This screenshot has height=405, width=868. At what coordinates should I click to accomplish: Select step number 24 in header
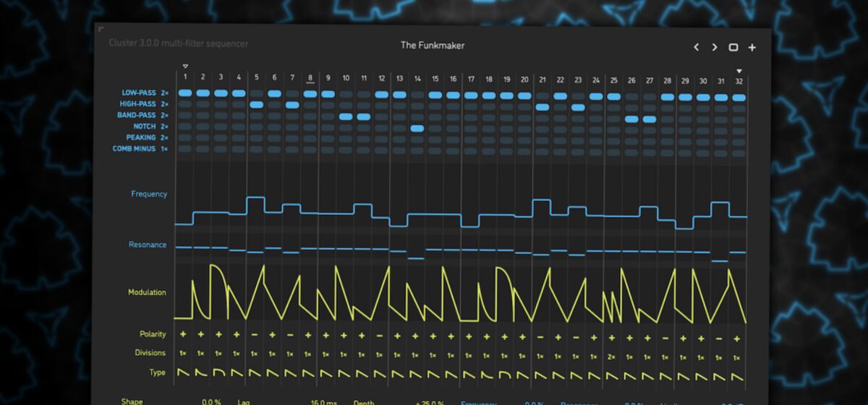pos(596,80)
